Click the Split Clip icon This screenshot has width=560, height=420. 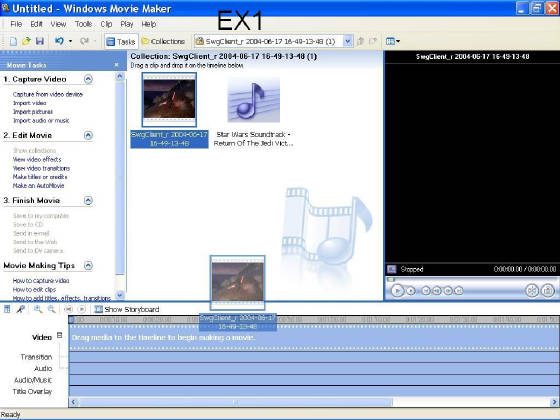tap(532, 291)
